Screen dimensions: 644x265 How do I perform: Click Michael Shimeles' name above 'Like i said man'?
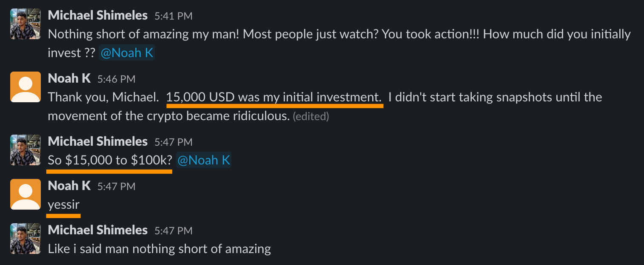click(97, 230)
